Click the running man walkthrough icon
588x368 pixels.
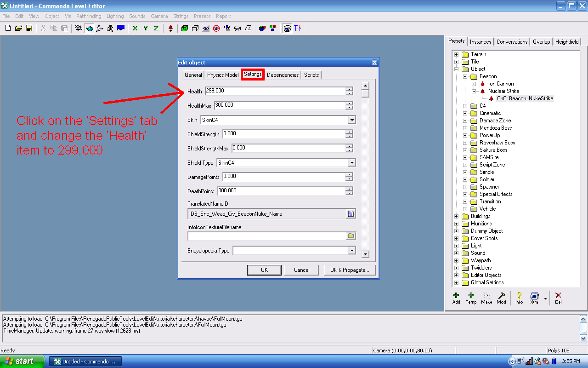[x=110, y=29]
